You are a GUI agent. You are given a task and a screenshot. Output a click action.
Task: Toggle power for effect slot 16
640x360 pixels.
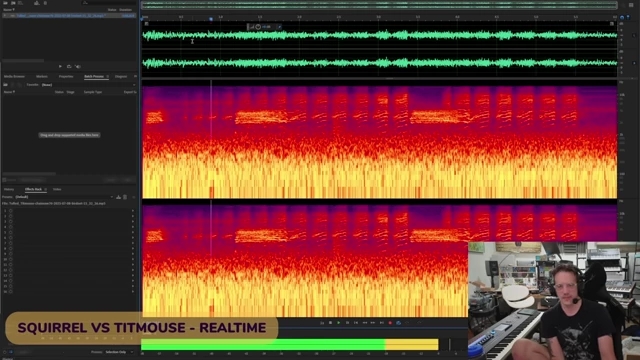[x=11, y=291]
